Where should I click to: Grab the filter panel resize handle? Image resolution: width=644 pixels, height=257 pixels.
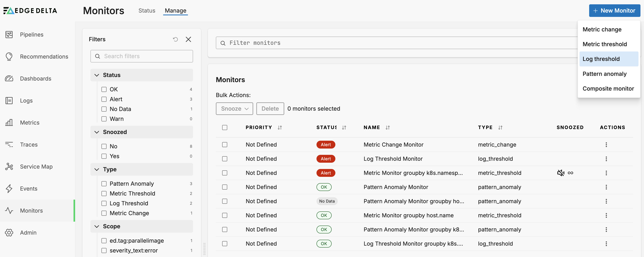point(204,249)
